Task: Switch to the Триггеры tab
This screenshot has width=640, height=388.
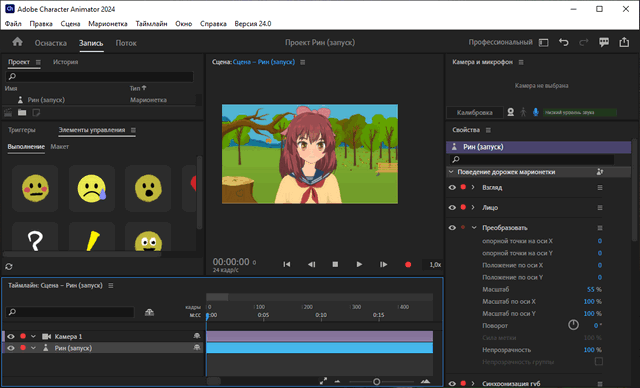Action: 22,130
